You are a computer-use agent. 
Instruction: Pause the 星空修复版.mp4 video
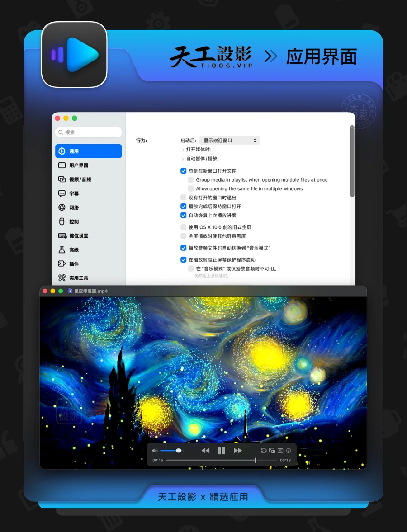click(x=222, y=451)
